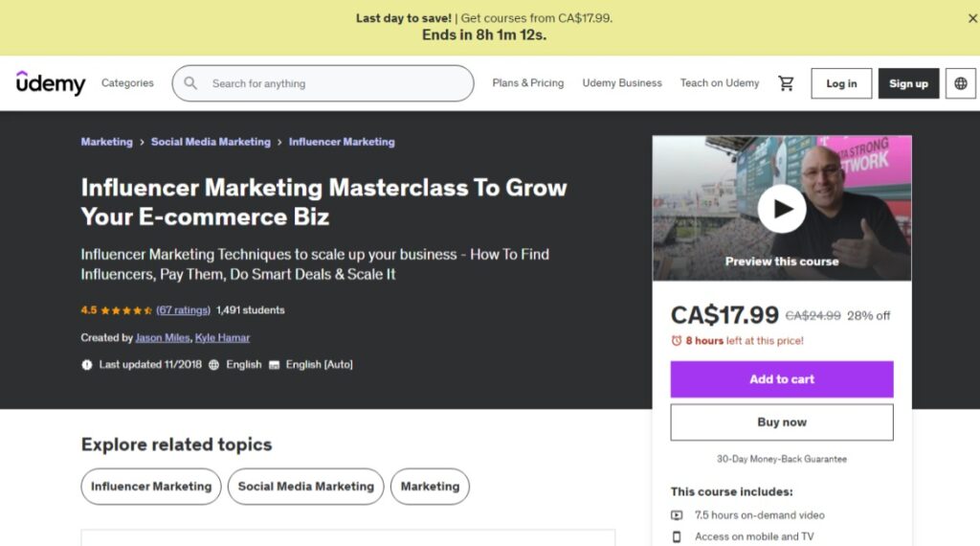Click the course title heading
This screenshot has width=980, height=546.
click(x=323, y=202)
